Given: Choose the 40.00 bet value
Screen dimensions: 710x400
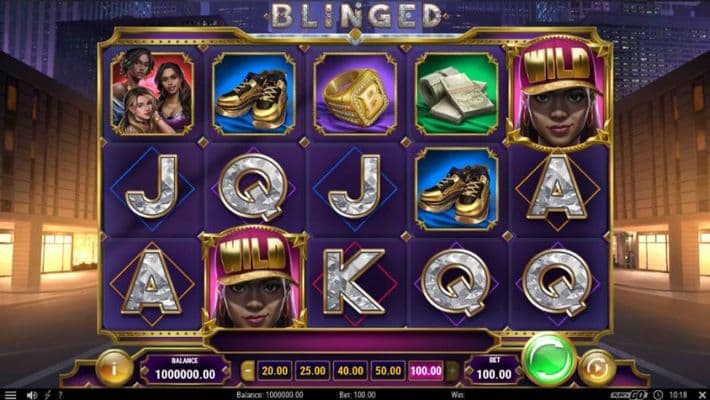Looking at the screenshot, I should click(x=350, y=371).
